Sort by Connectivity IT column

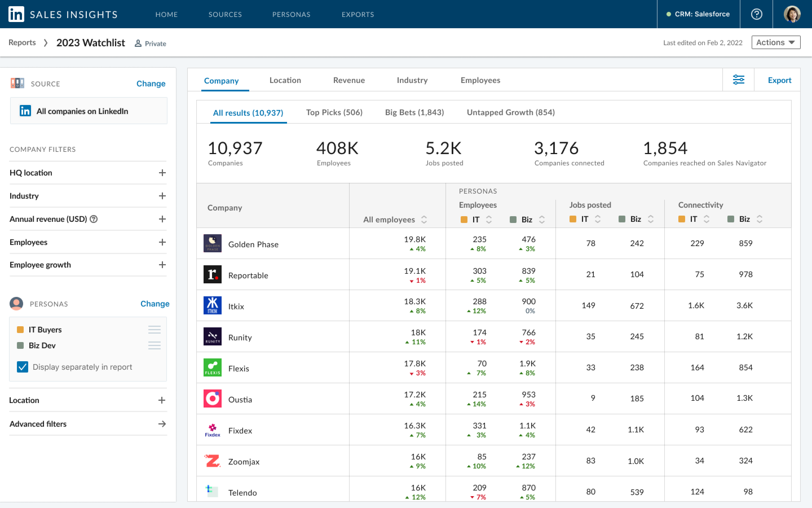click(x=706, y=219)
